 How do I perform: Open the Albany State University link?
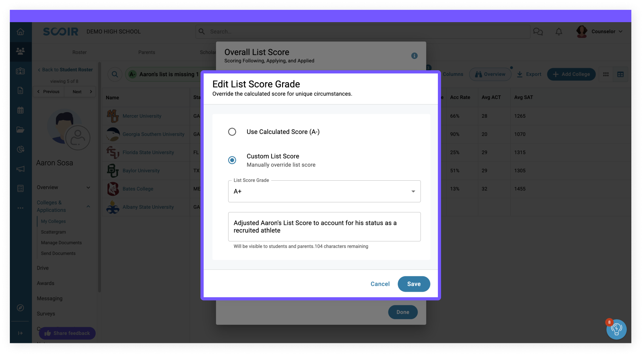(x=148, y=207)
